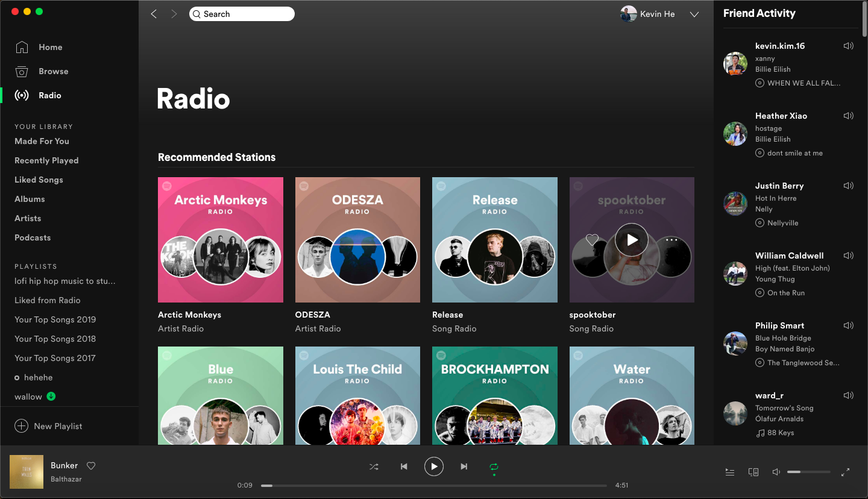Image resolution: width=868 pixels, height=499 pixels.
Task: Open the Release radio cover
Action: (495, 240)
